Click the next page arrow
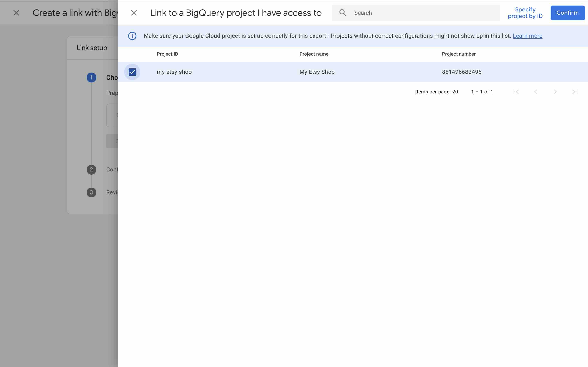Viewport: 588px width, 367px height. [x=555, y=92]
